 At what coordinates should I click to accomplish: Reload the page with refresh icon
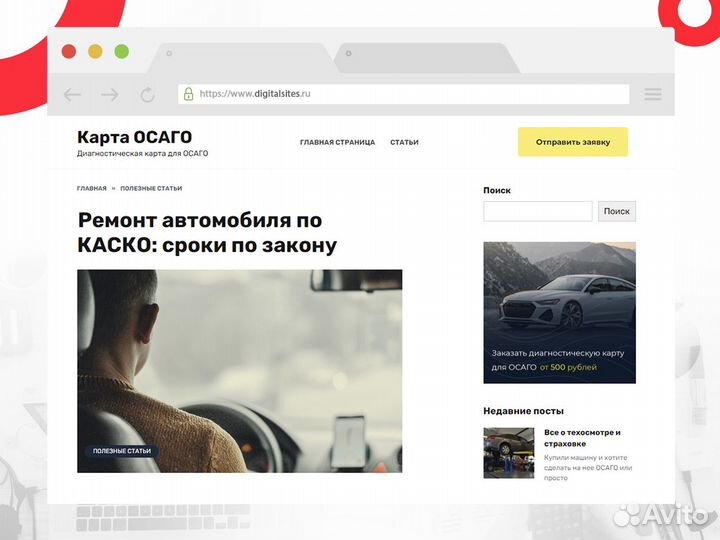pos(147,95)
